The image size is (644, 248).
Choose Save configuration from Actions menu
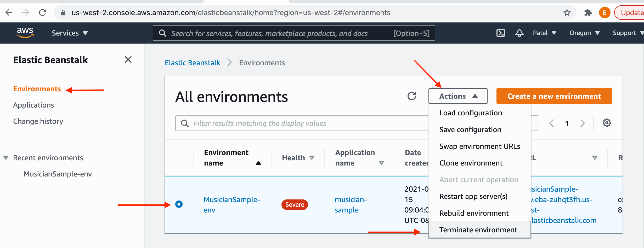480,130
